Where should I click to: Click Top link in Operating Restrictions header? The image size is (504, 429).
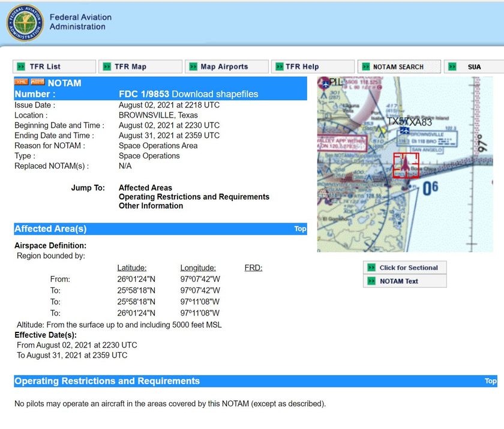[x=491, y=381]
